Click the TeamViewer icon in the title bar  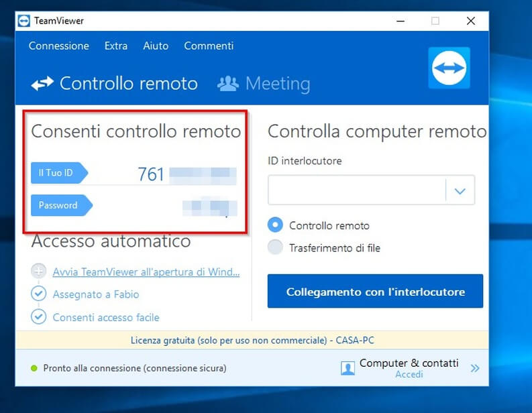coord(23,21)
